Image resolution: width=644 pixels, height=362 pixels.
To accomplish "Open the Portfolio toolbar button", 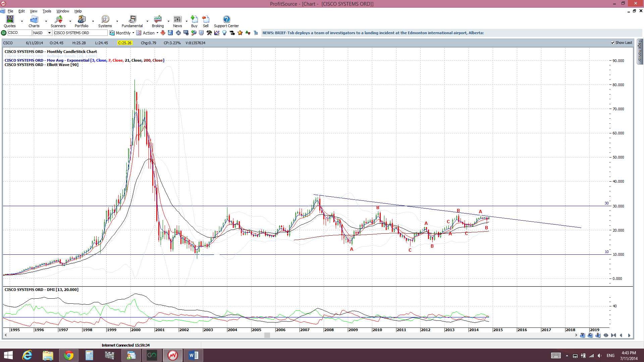I will [82, 21].
